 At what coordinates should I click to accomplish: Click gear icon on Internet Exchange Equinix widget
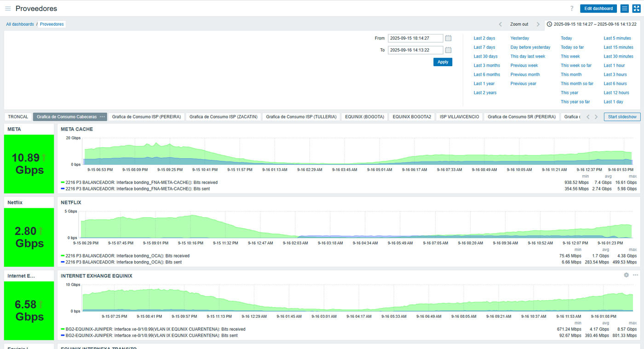pyautogui.click(x=626, y=275)
